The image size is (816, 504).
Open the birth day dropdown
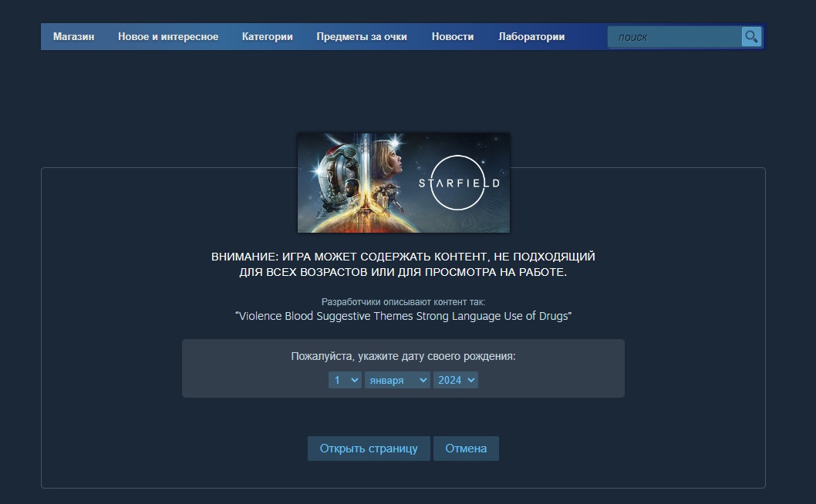tap(345, 380)
